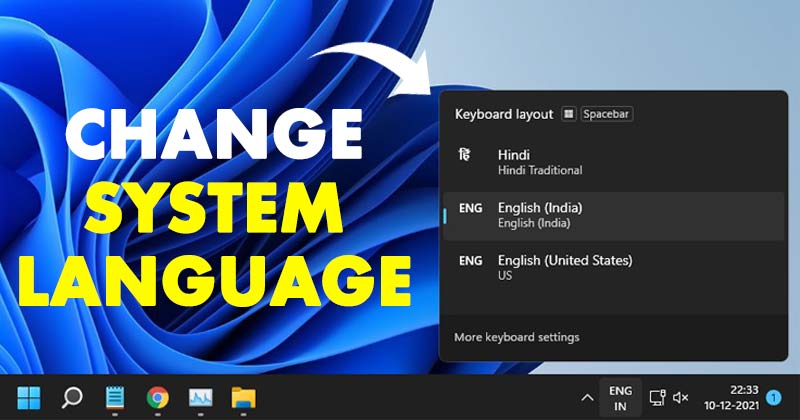Click the ENG badge beside English (United States)
800x420 pixels.
[x=470, y=261]
